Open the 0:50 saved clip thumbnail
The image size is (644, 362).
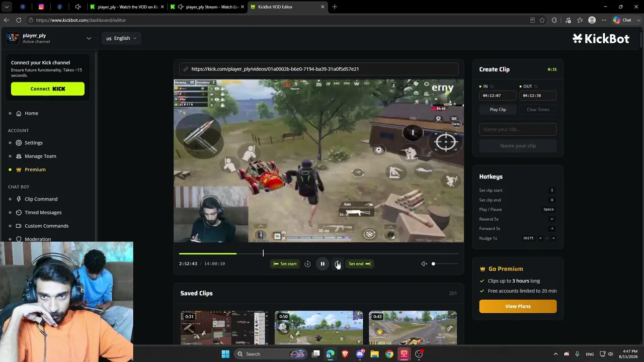pos(318,328)
